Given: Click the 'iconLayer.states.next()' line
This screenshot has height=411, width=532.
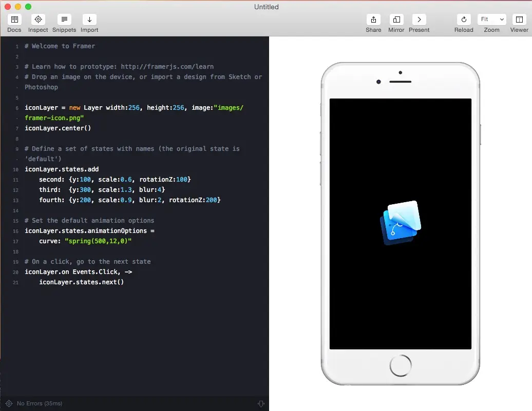Looking at the screenshot, I should coord(82,282).
